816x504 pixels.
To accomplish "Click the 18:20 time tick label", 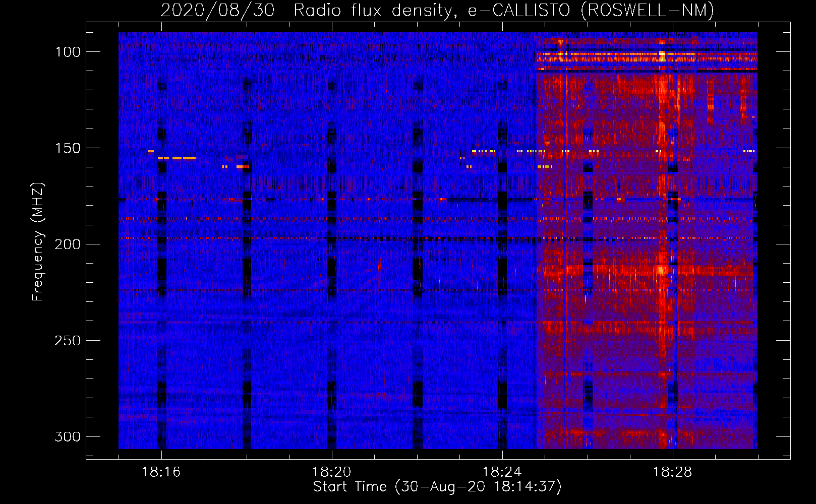I will 332,472.
